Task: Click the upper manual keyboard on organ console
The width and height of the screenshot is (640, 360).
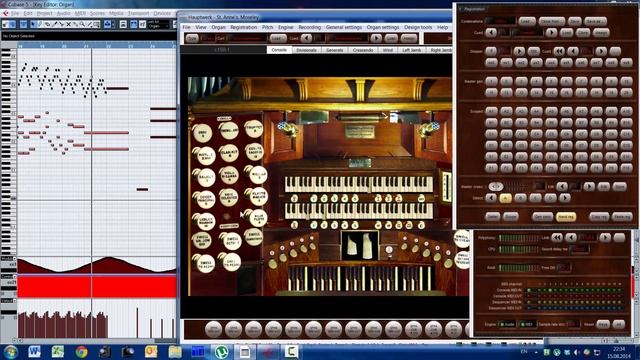Action: point(359,184)
